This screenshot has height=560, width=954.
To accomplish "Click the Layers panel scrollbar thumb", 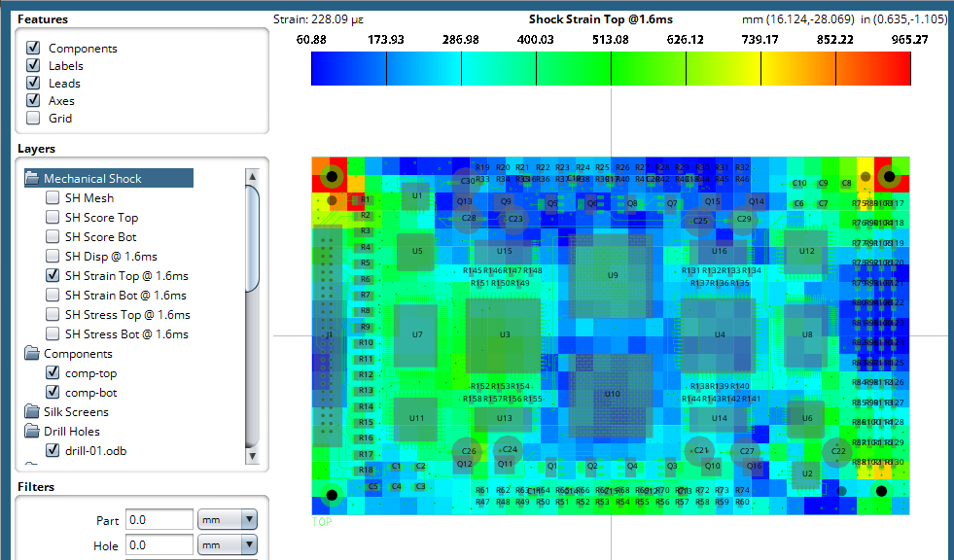I will point(253,238).
